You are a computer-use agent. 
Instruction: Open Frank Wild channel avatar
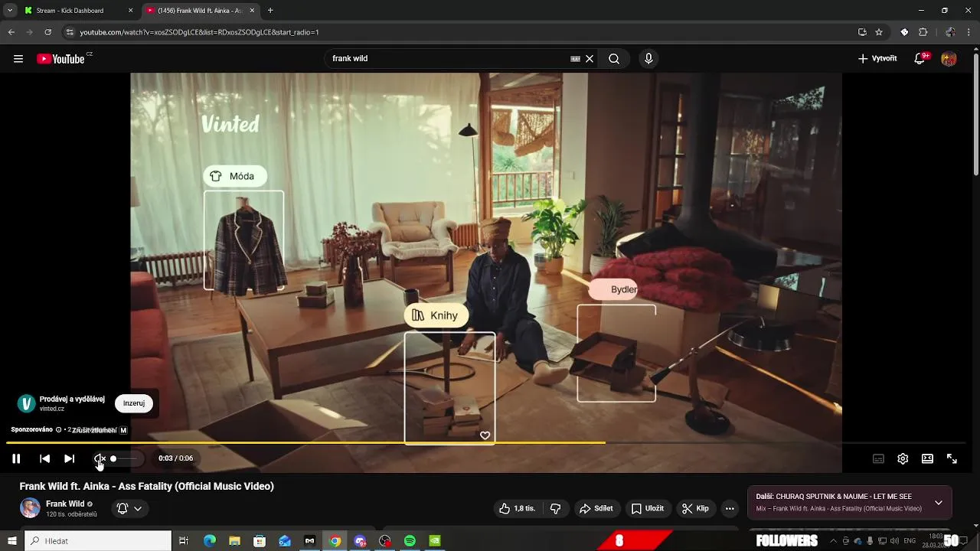[30, 508]
